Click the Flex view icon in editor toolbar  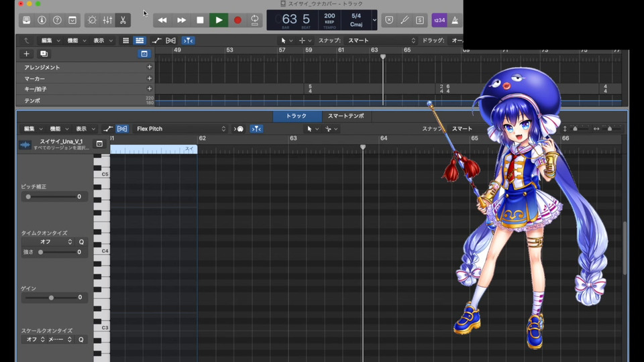point(122,129)
